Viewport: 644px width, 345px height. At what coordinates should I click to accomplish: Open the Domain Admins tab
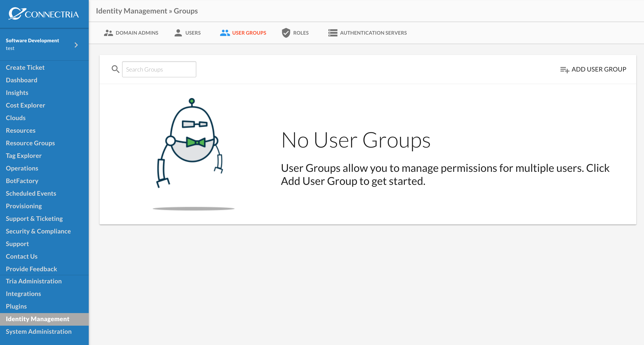[x=131, y=33]
